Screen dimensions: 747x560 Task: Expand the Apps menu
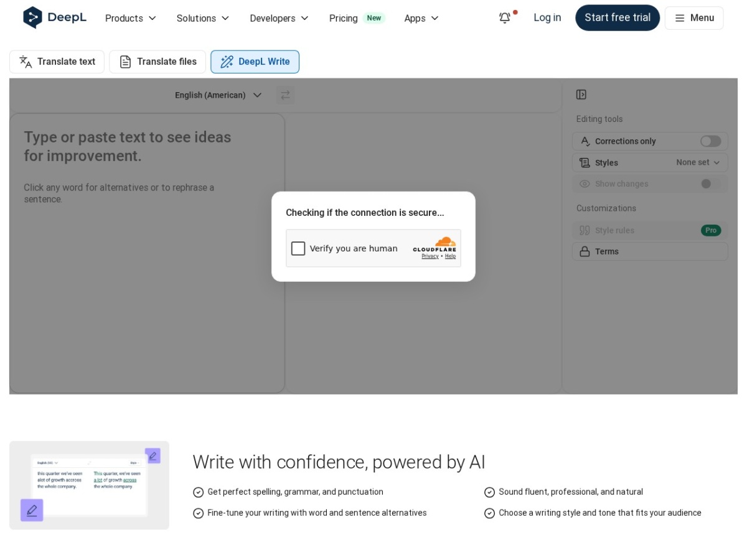[421, 18]
